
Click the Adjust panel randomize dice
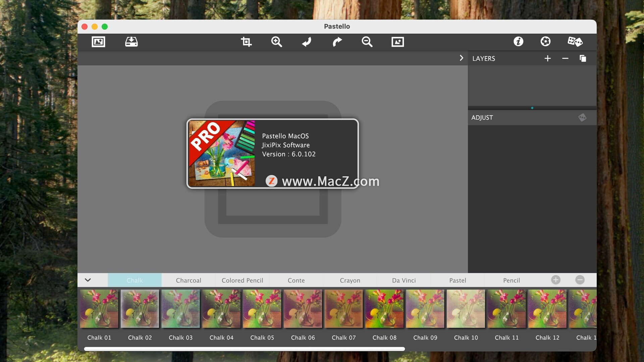coord(582,117)
